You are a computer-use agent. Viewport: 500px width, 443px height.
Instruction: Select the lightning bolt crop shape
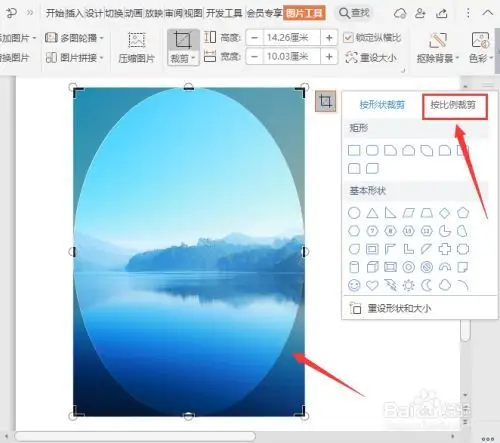(x=390, y=285)
